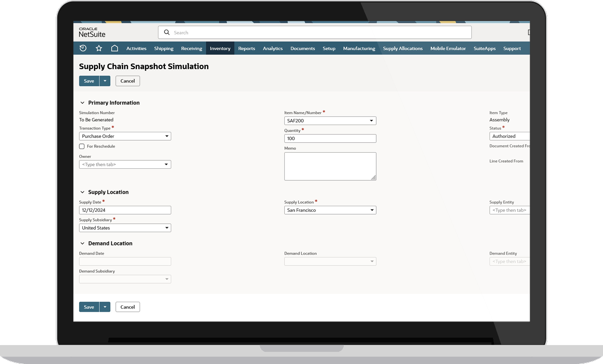Cancel the simulation form
This screenshot has height=364, width=603.
(127, 81)
